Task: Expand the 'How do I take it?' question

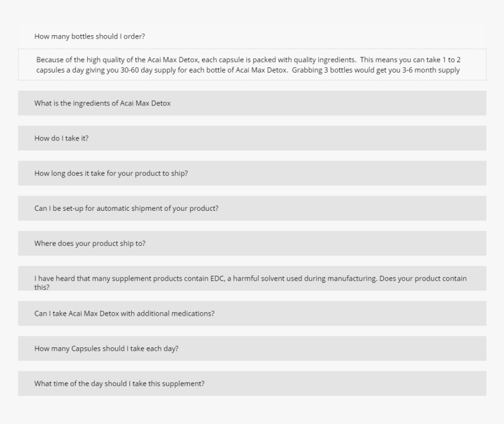Action: click(x=252, y=138)
